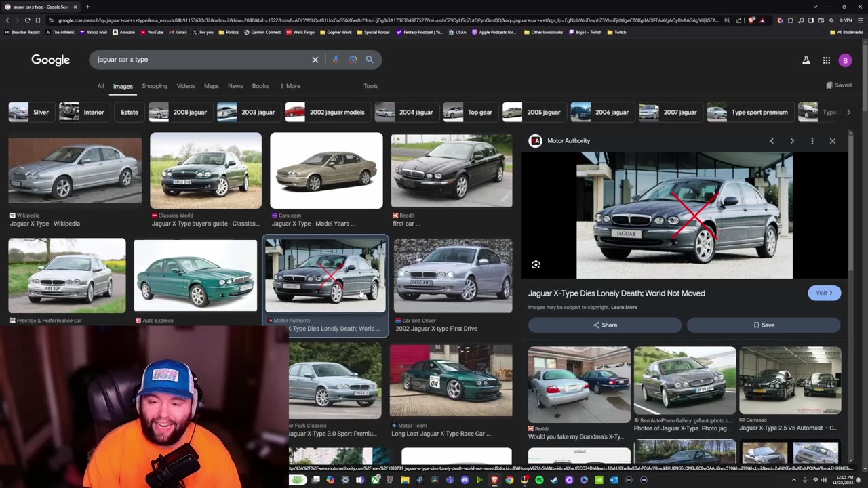
Task: Switch to the Videos tab
Action: pos(186,86)
